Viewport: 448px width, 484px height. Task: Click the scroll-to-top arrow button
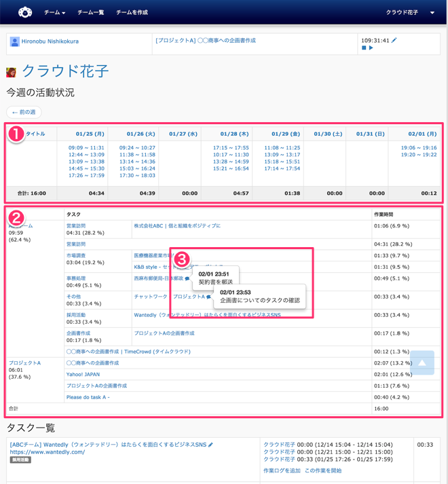click(x=422, y=363)
